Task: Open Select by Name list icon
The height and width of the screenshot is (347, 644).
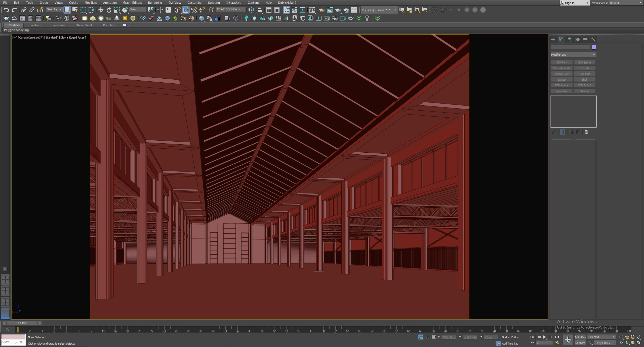Action: coord(75,10)
